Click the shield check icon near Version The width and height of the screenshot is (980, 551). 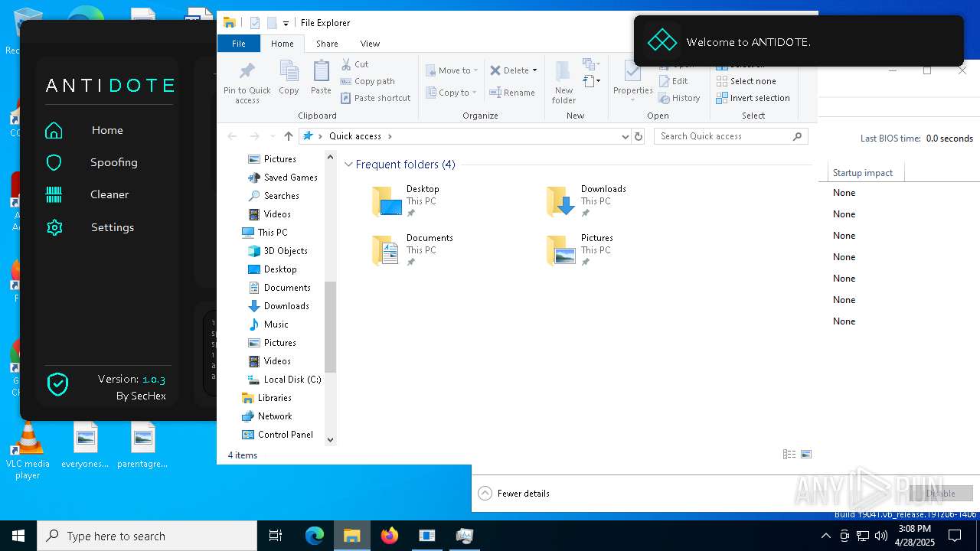click(x=58, y=384)
